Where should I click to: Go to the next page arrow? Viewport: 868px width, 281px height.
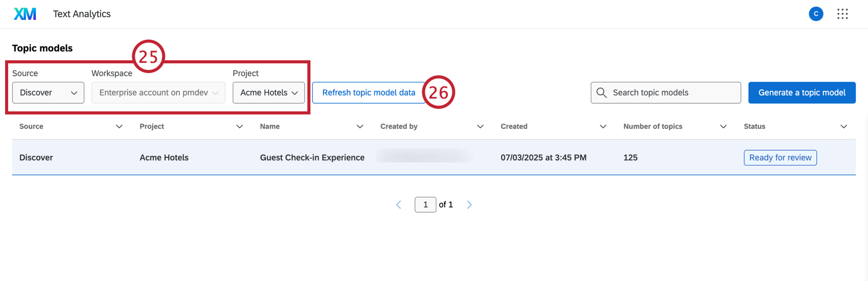pyautogui.click(x=469, y=205)
